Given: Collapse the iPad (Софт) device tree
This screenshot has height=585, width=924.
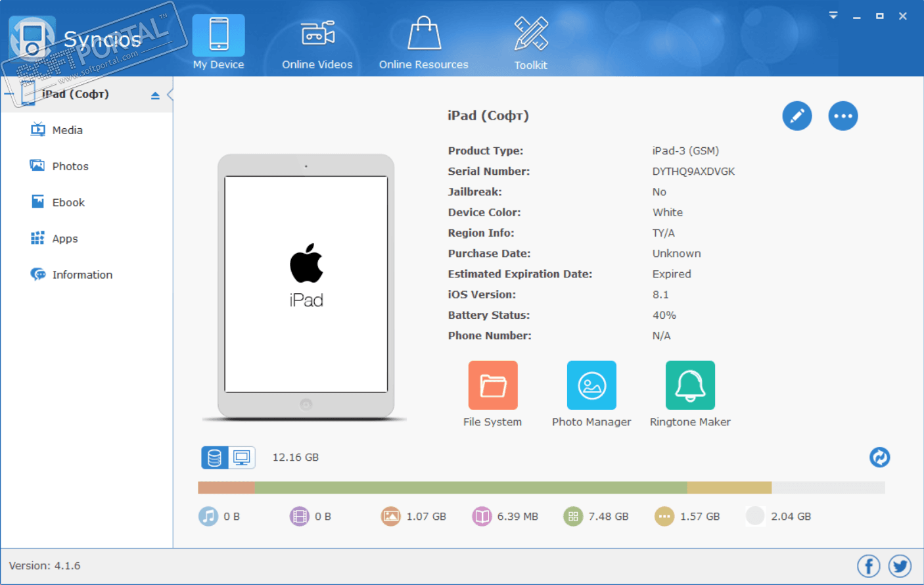Looking at the screenshot, I should [x=9, y=94].
